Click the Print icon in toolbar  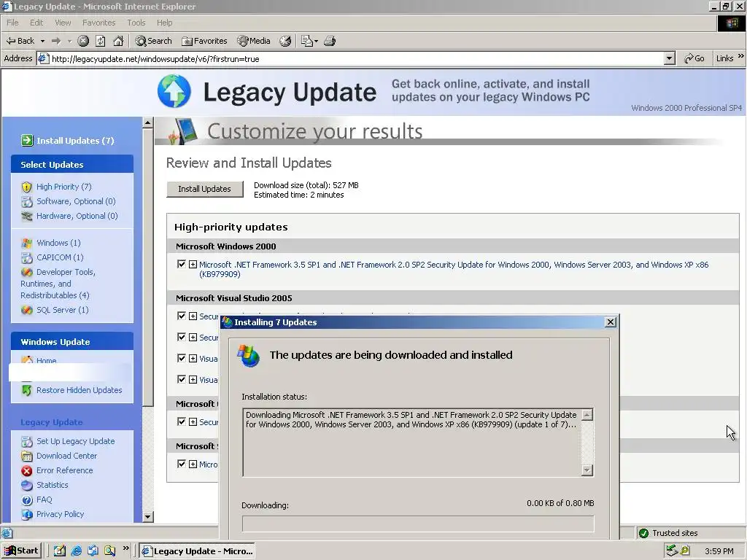pyautogui.click(x=330, y=41)
